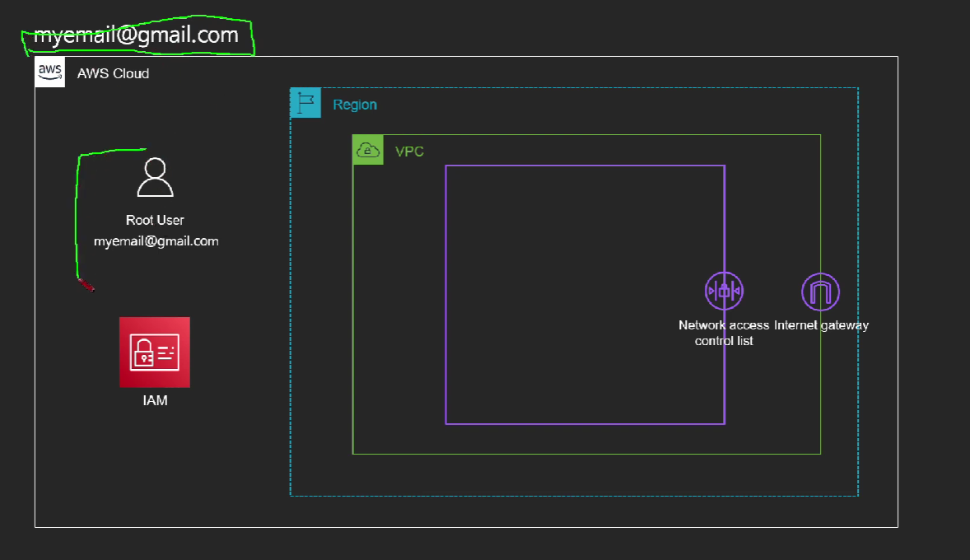Select the red IAM service icon
This screenshot has height=560, width=970.
click(x=155, y=352)
